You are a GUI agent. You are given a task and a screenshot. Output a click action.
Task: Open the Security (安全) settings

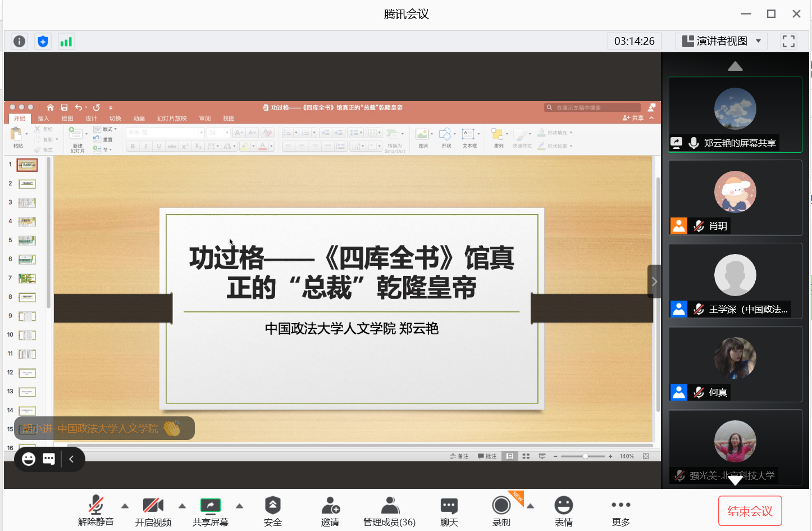(x=272, y=511)
